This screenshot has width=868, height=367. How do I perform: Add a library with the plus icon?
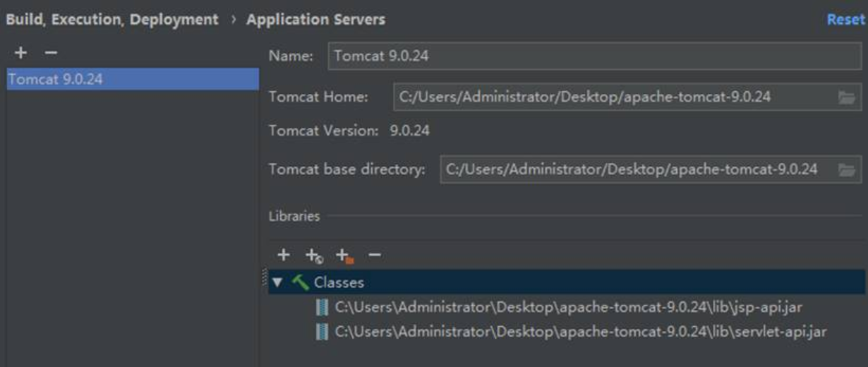click(284, 255)
